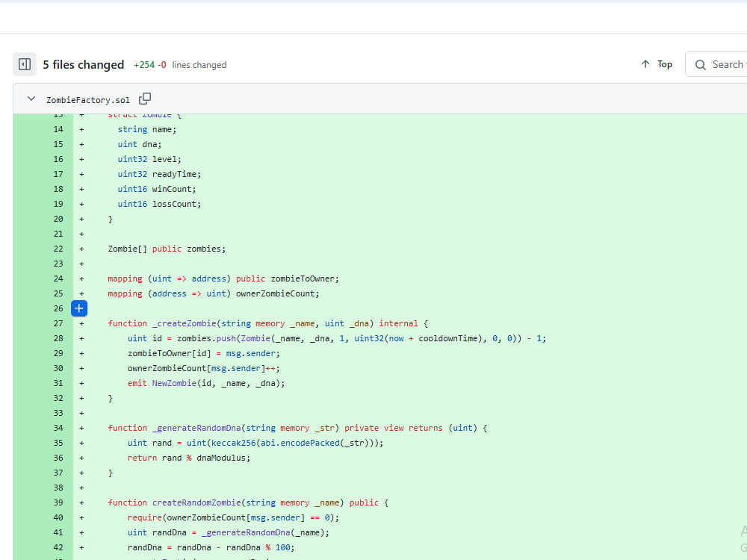Select the ZombieFactory.sol file name
Image resolution: width=747 pixels, height=560 pixels.
tap(87, 100)
